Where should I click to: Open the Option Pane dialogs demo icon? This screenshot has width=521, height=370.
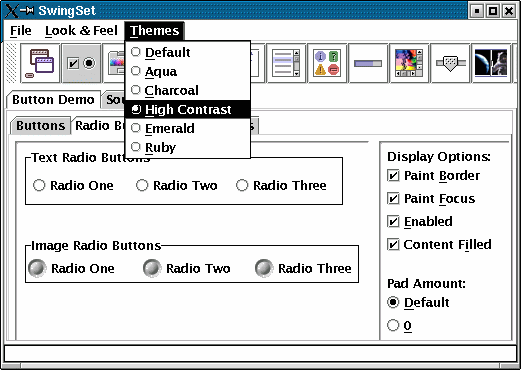point(327,63)
